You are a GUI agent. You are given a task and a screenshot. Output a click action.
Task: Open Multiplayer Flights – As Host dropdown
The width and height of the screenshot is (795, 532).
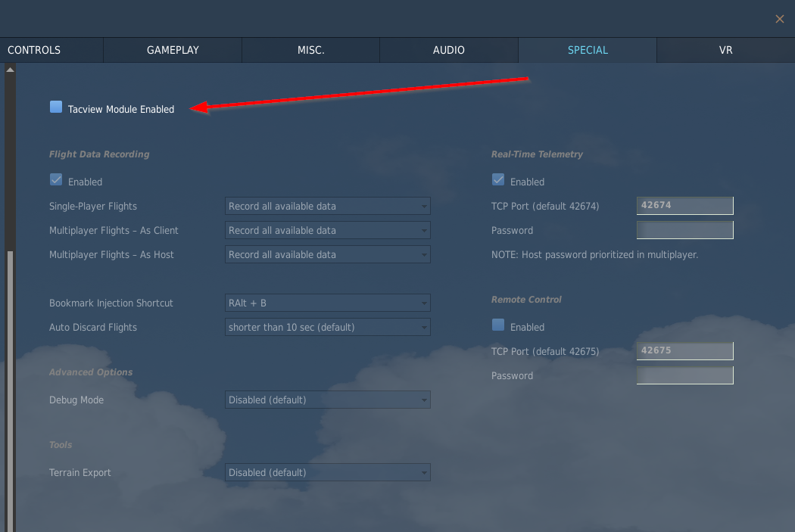tap(328, 255)
